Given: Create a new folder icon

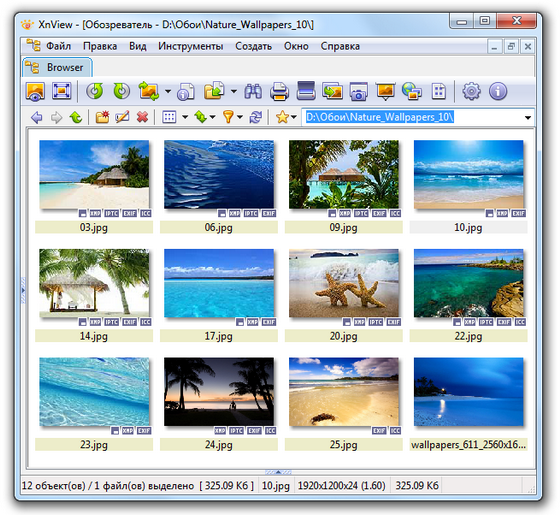Looking at the screenshot, I should coord(102,117).
